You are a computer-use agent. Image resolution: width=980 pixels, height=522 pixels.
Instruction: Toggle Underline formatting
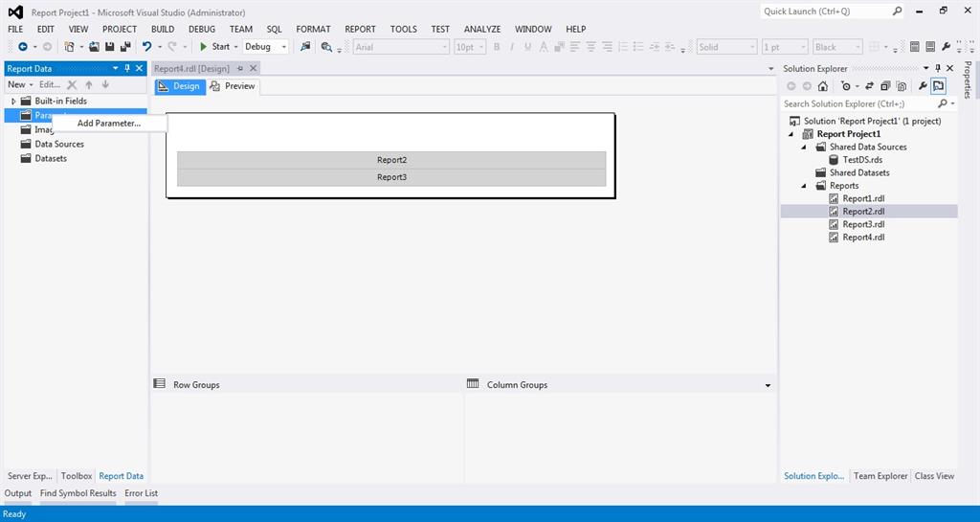click(x=528, y=47)
